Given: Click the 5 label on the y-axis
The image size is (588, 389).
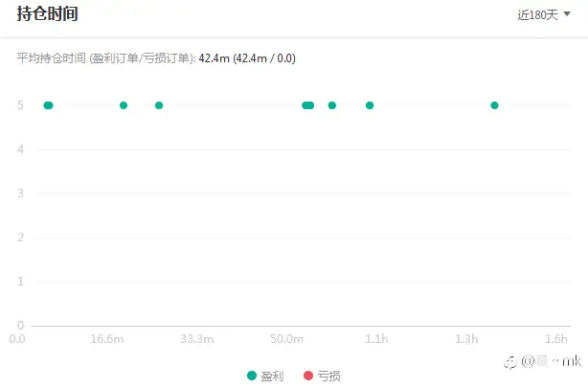Looking at the screenshot, I should [21, 105].
